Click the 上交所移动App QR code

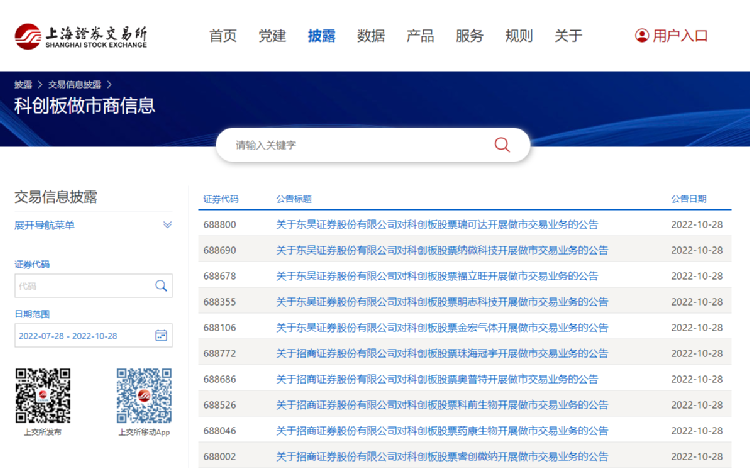point(144,396)
